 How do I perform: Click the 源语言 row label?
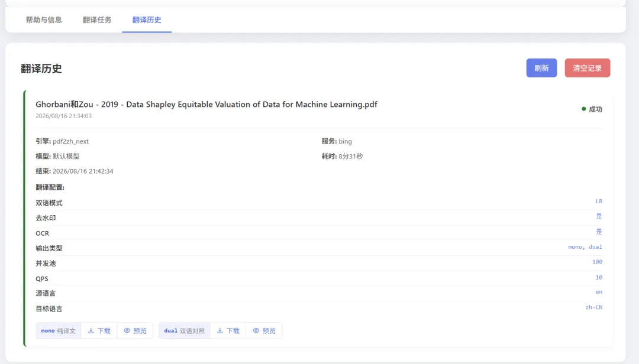46,294
